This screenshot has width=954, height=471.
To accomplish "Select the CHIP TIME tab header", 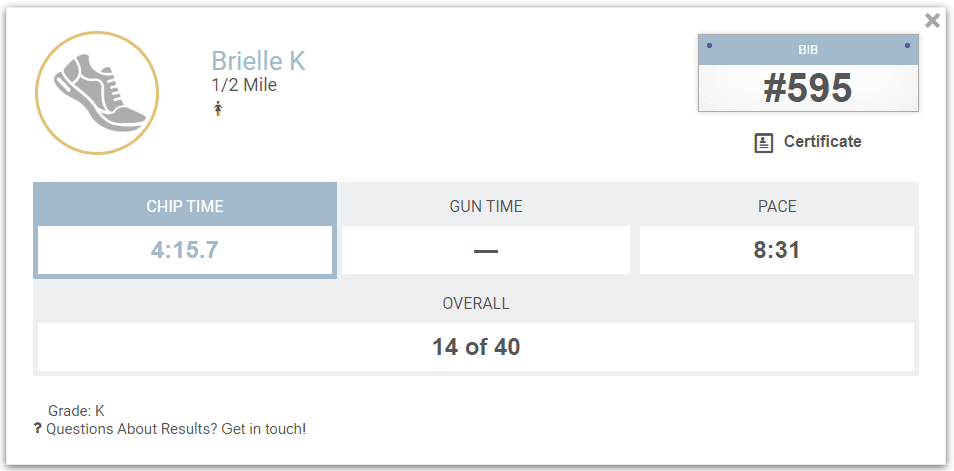I will click(185, 207).
